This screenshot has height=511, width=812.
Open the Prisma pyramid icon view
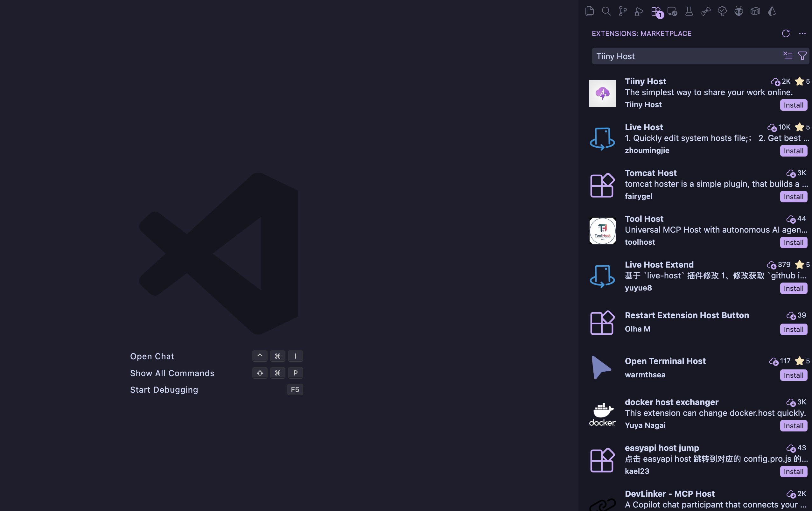tap(772, 11)
